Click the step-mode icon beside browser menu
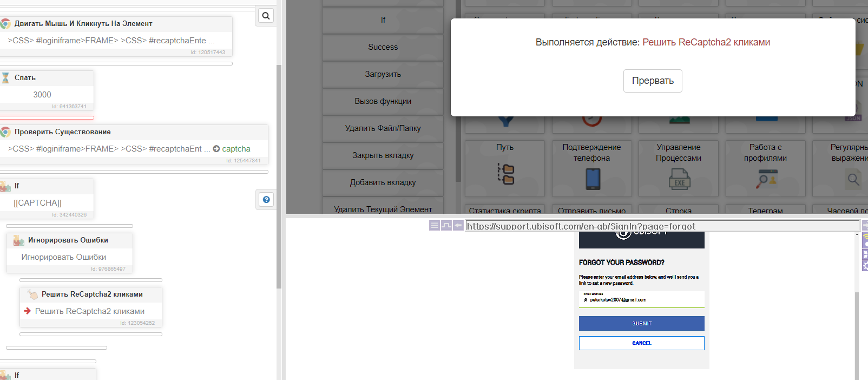This screenshot has height=380, width=868. point(446,225)
